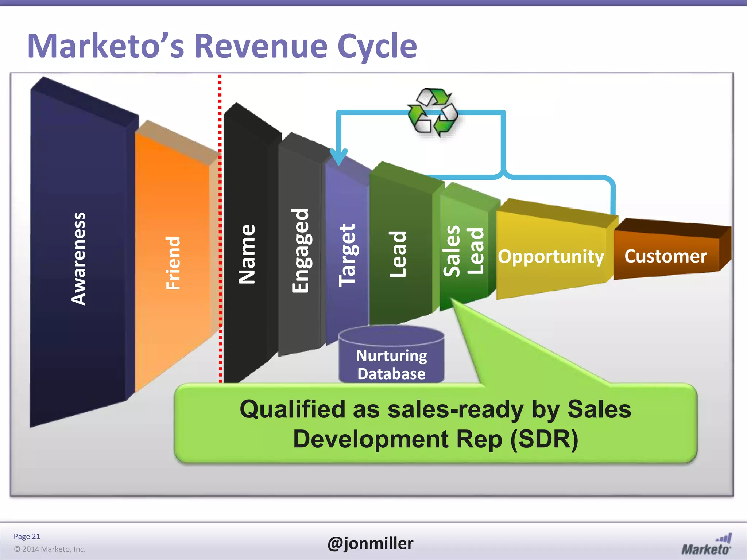Click the 2014 Marketo copyright text
Image resolution: width=747 pixels, height=560 pixels.
(50, 549)
